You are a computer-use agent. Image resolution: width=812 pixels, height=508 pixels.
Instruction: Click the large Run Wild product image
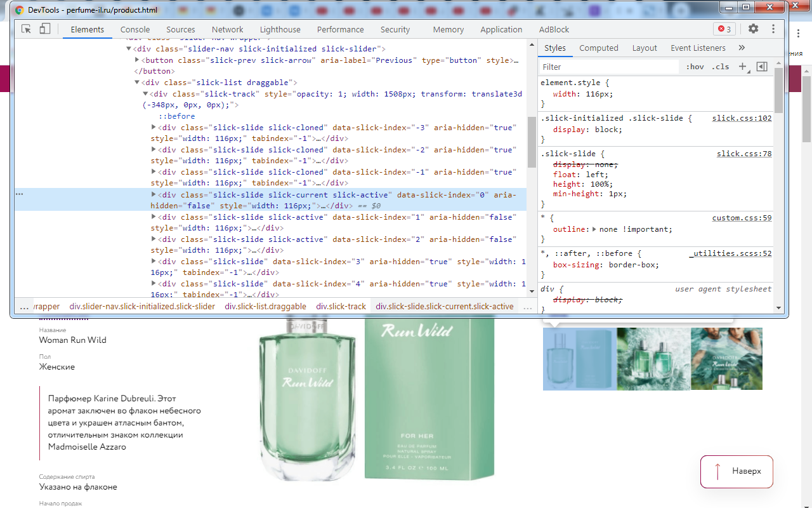point(377,398)
